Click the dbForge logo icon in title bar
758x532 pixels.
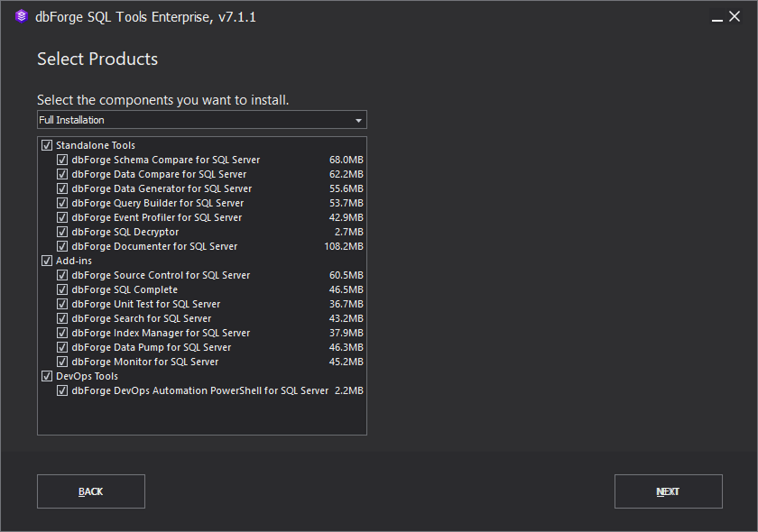[22, 16]
